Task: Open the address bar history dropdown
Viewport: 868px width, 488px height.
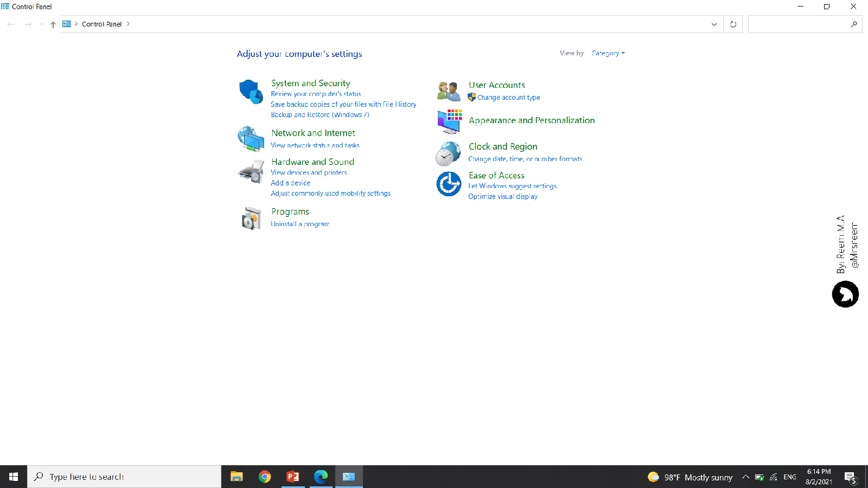Action: (714, 24)
